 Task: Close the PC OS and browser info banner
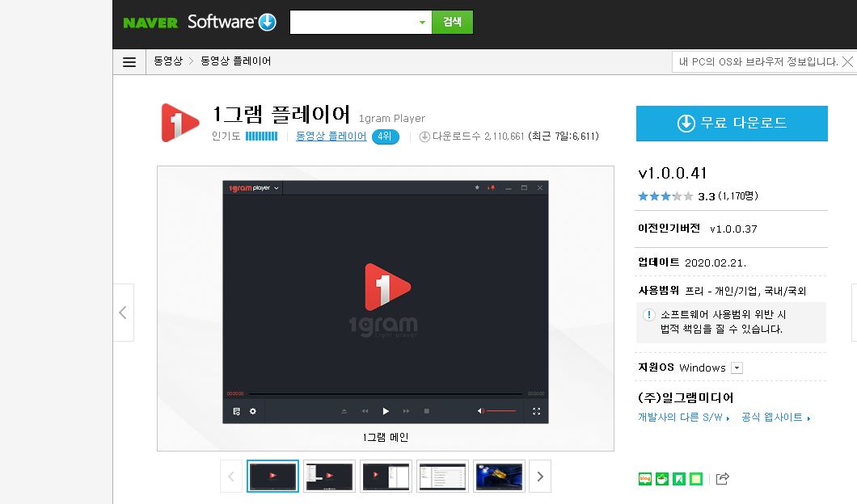click(847, 61)
